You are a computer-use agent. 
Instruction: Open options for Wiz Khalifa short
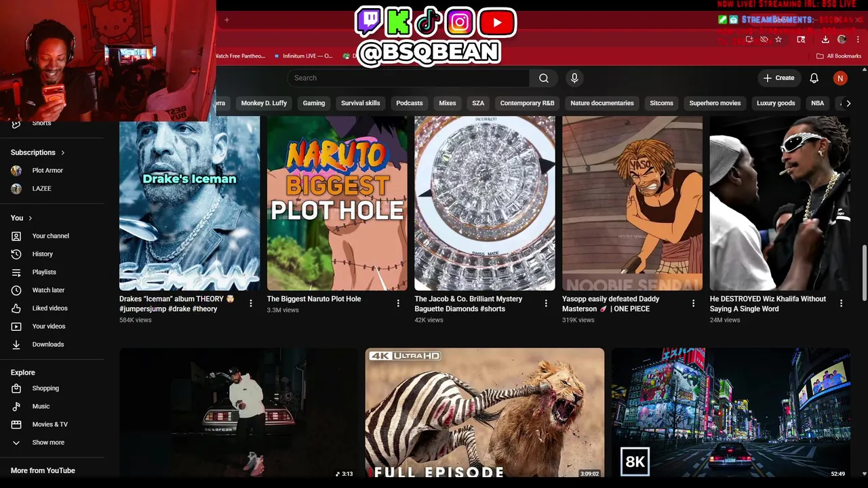pyautogui.click(x=841, y=304)
